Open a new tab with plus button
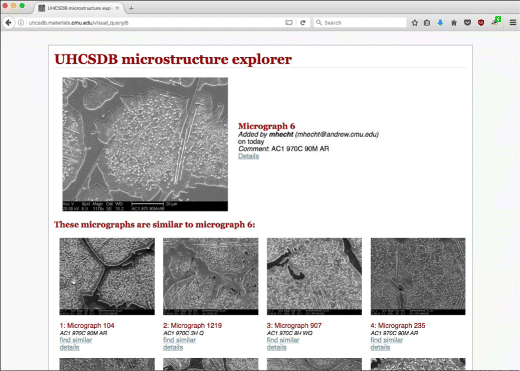 point(131,8)
